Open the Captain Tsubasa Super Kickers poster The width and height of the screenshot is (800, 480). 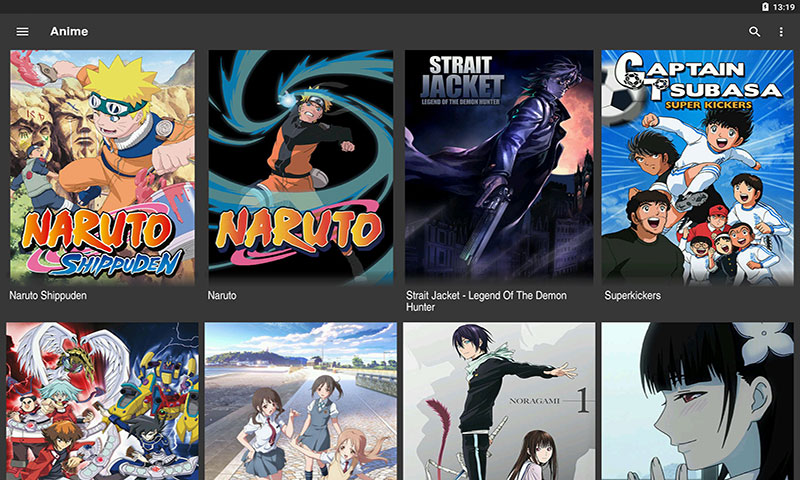pyautogui.click(x=696, y=167)
